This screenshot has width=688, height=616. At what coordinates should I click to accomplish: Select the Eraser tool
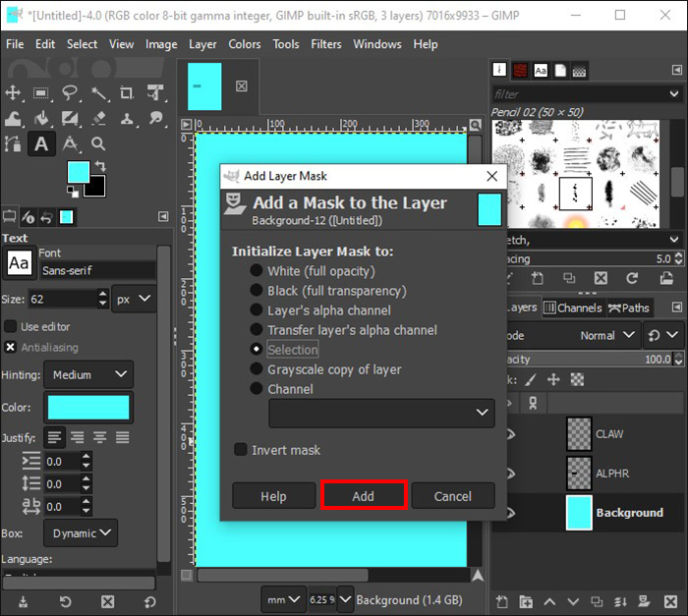coord(98,119)
